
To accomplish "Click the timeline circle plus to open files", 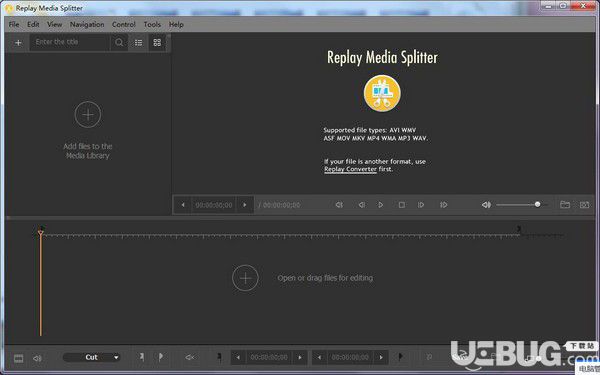I will click(245, 278).
